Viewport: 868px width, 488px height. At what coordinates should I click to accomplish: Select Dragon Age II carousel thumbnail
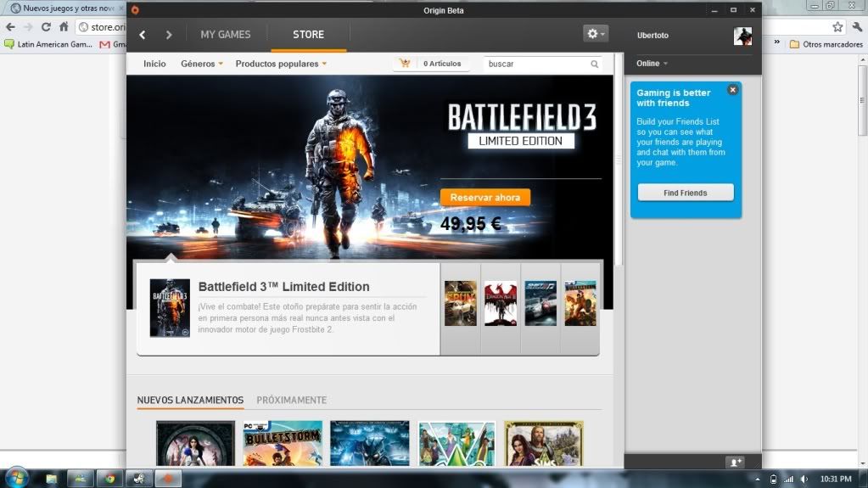click(x=501, y=303)
